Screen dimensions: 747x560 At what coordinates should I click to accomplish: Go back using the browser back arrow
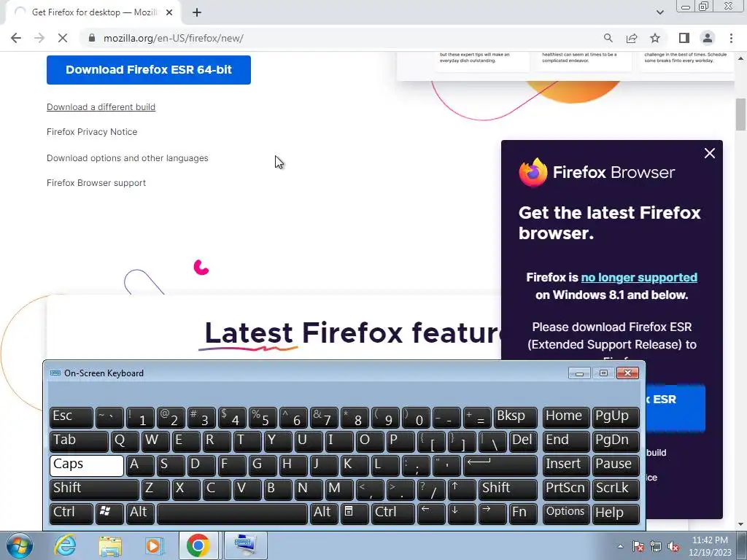pyautogui.click(x=16, y=38)
